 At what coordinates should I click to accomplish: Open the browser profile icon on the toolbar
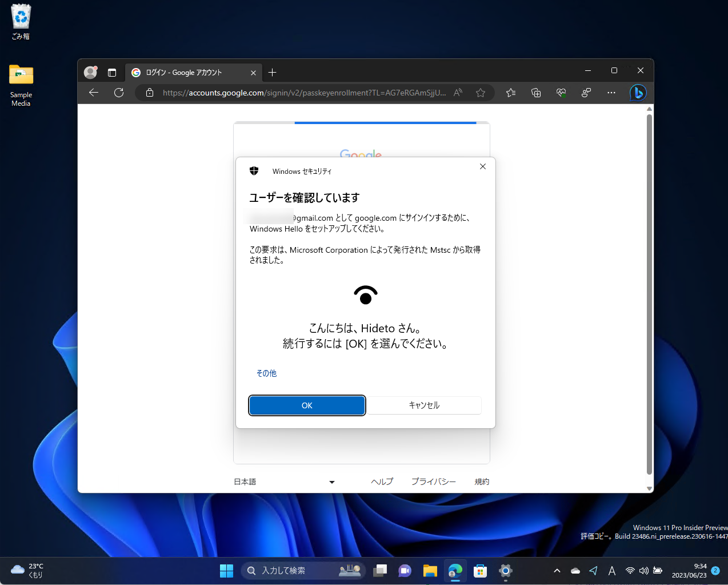pos(90,72)
